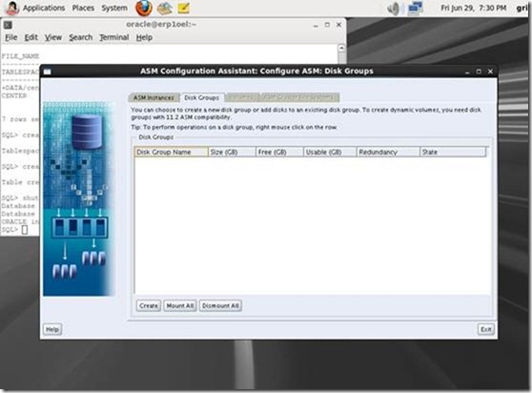Open Help in ASM Configuration Assistant
The width and height of the screenshot is (532, 393).
(x=52, y=329)
